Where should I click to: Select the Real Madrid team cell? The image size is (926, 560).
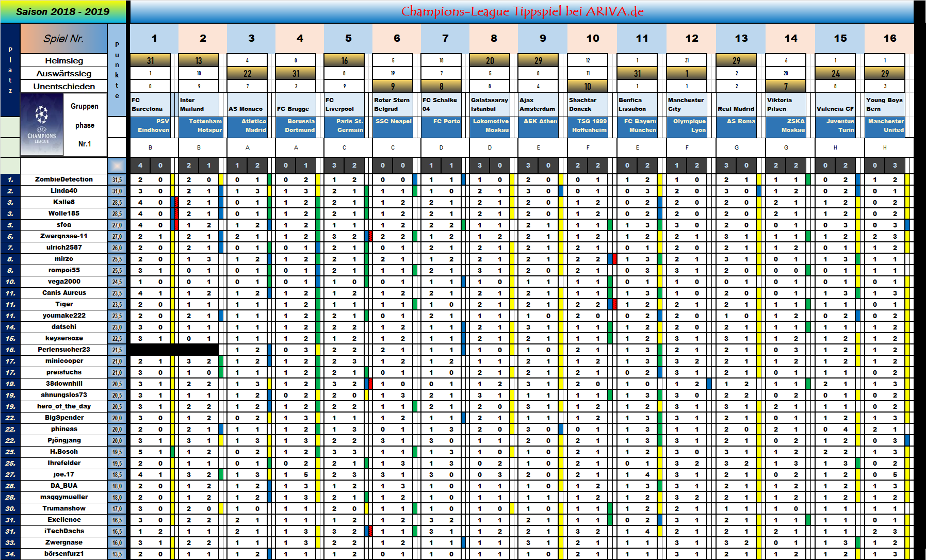point(736,105)
